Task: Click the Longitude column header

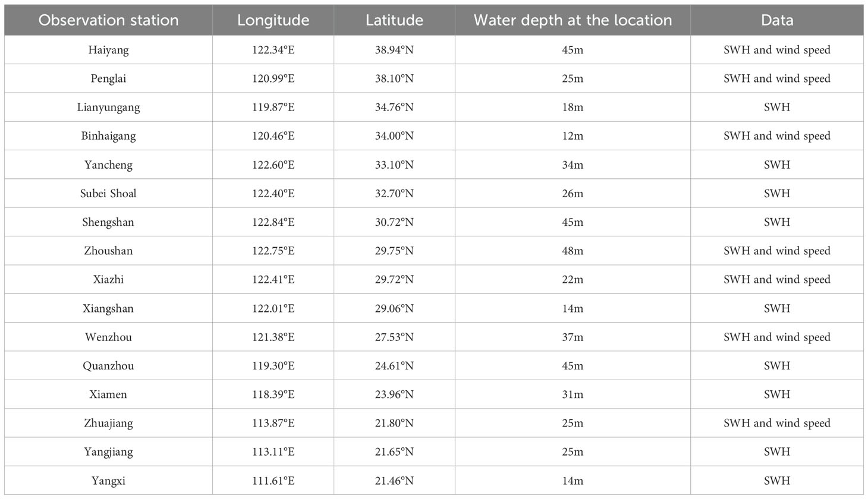Action: click(273, 20)
